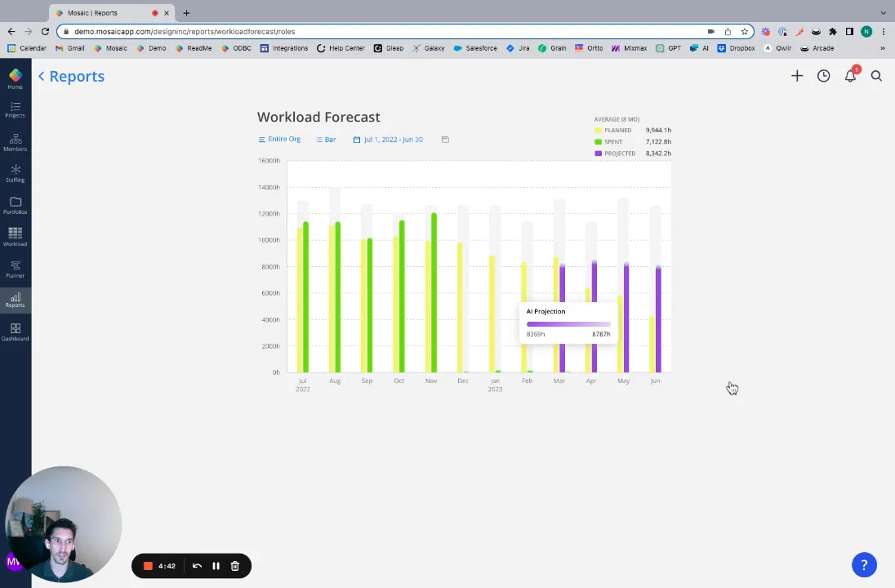Click the browser back arrow

click(11, 31)
